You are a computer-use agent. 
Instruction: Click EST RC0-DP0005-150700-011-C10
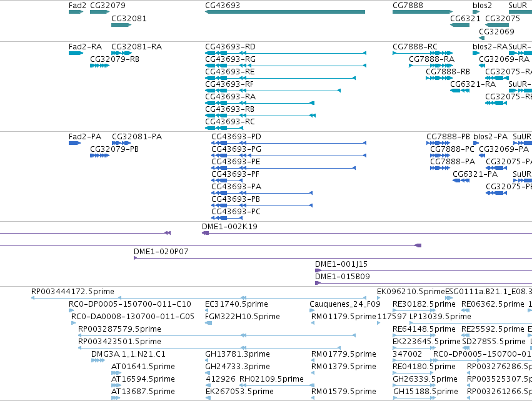click(x=130, y=304)
